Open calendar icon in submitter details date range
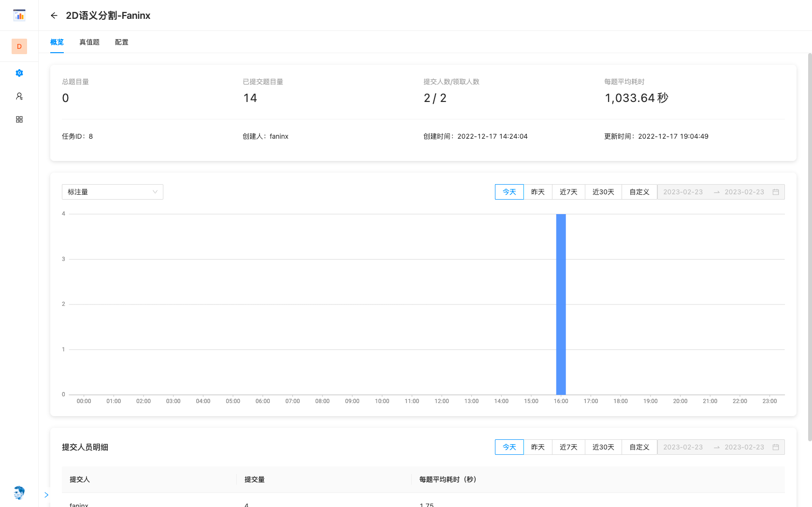 776,447
